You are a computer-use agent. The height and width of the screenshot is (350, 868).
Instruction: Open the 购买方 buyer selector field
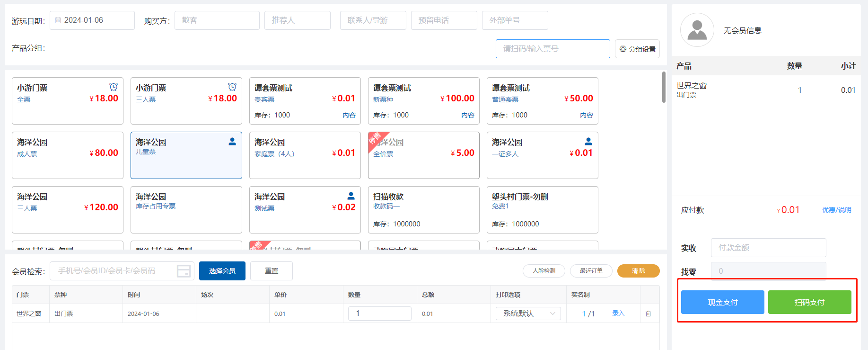coord(217,20)
